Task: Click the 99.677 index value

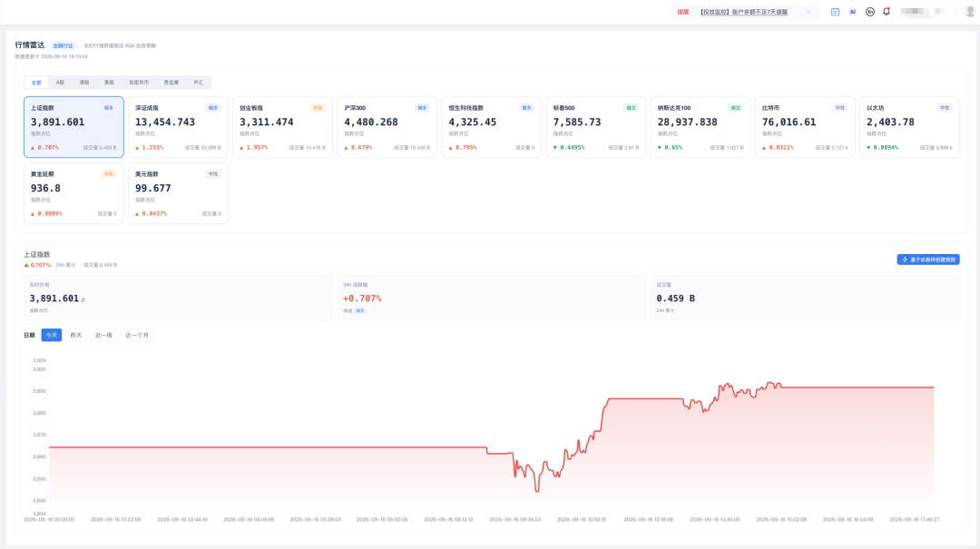Action: [x=153, y=188]
